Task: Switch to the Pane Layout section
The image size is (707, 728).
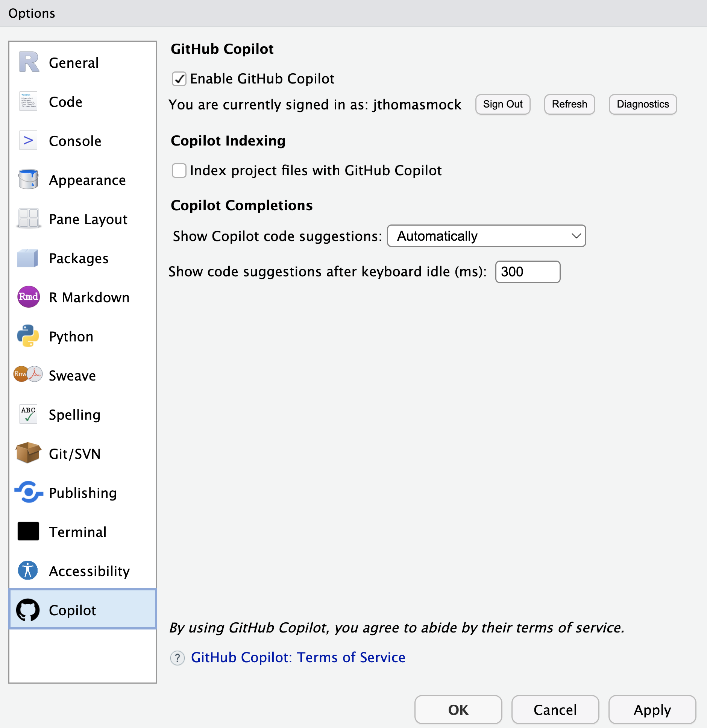Action: pyautogui.click(x=88, y=219)
